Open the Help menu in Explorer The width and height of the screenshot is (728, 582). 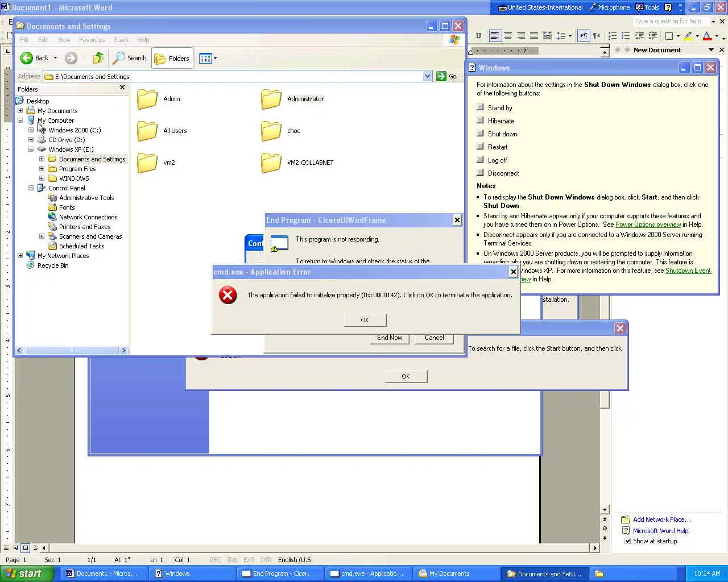click(x=143, y=40)
